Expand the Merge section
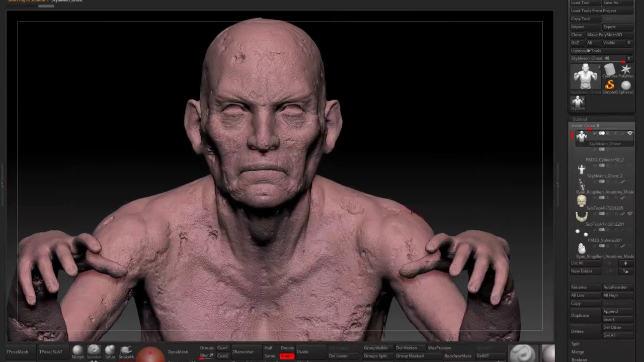644x362 pixels. click(x=577, y=352)
